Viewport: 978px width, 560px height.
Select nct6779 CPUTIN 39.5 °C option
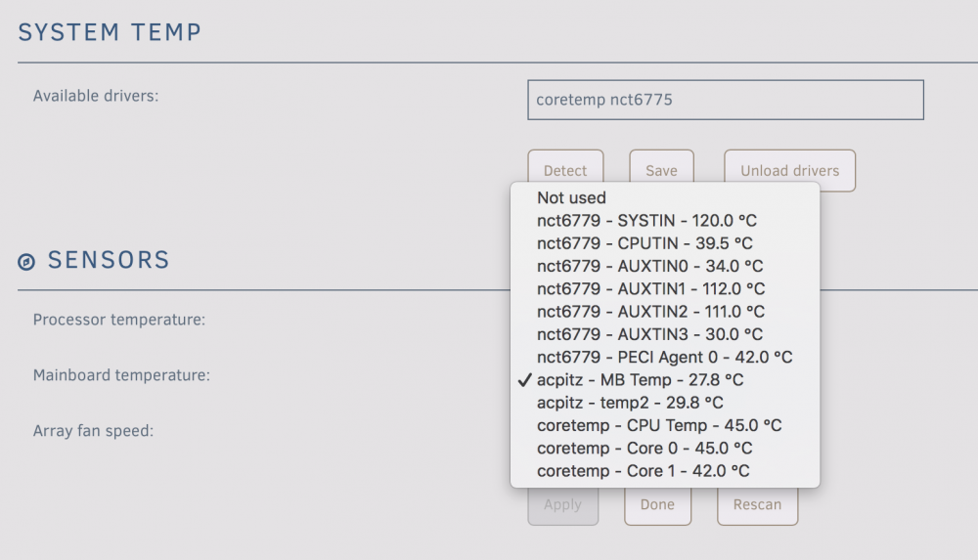[665, 243]
